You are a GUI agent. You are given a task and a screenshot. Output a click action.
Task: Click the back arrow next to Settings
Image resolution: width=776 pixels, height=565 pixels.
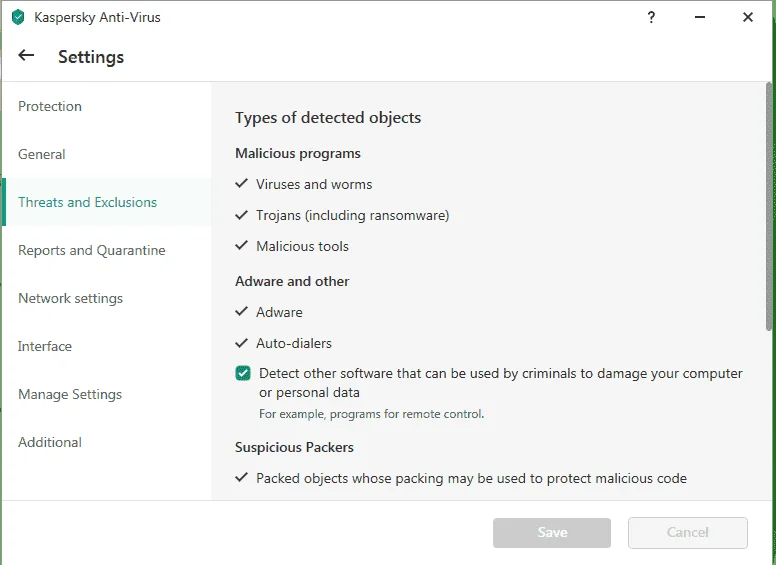[x=26, y=55]
